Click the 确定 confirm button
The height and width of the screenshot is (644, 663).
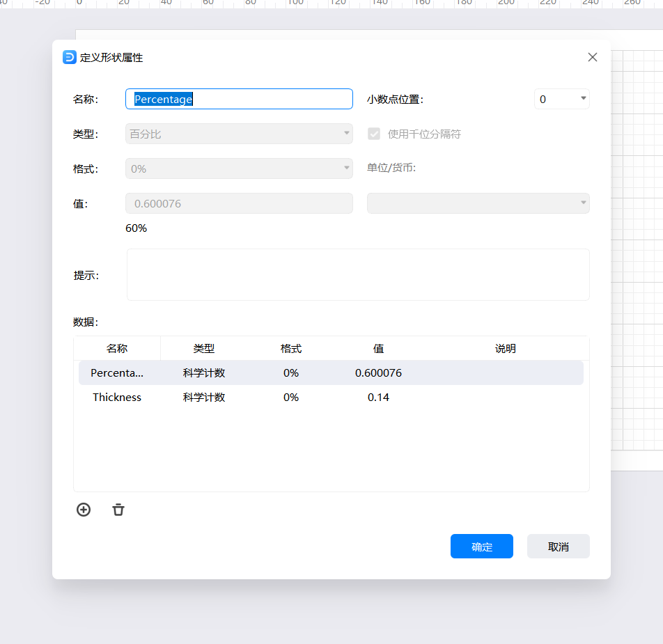coord(481,547)
